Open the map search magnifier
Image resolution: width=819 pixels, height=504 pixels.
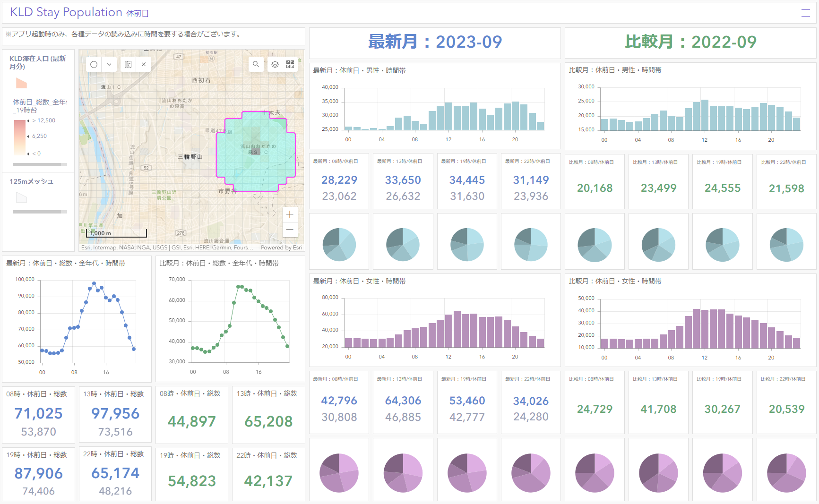point(256,64)
